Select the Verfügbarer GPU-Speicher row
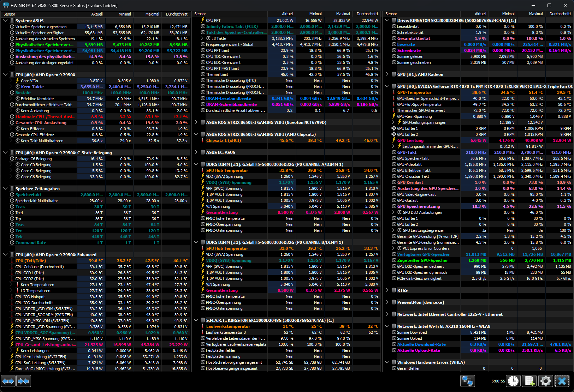The width and height of the screenshot is (574, 392). (x=478, y=254)
